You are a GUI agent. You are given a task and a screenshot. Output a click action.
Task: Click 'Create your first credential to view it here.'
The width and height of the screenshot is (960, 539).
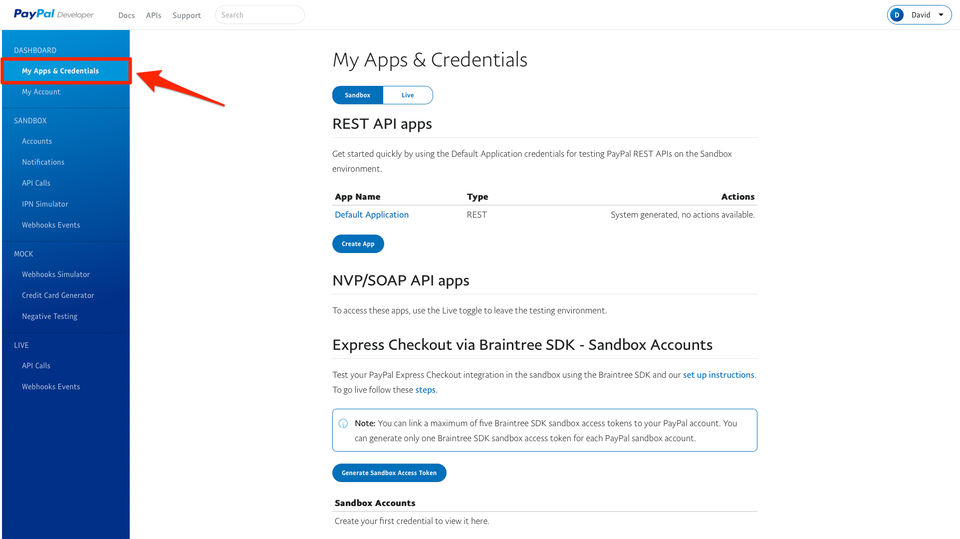412,521
